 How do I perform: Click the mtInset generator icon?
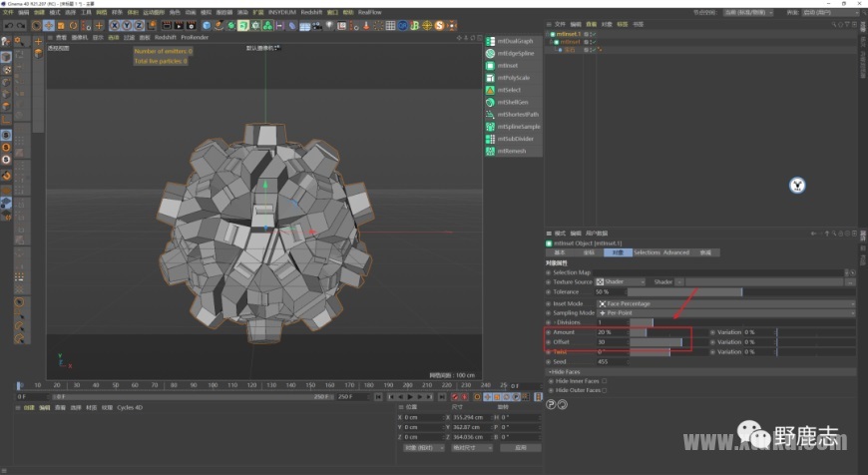coord(490,65)
